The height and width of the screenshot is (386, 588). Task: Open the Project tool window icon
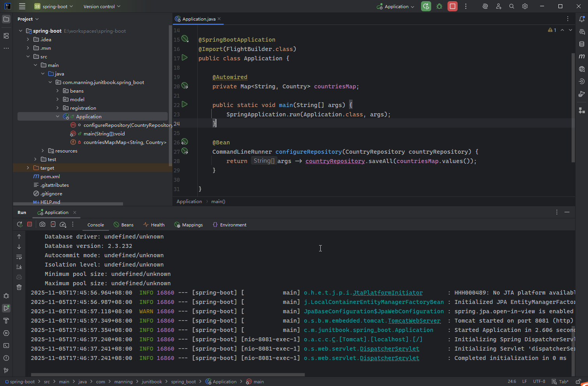[x=6, y=19]
